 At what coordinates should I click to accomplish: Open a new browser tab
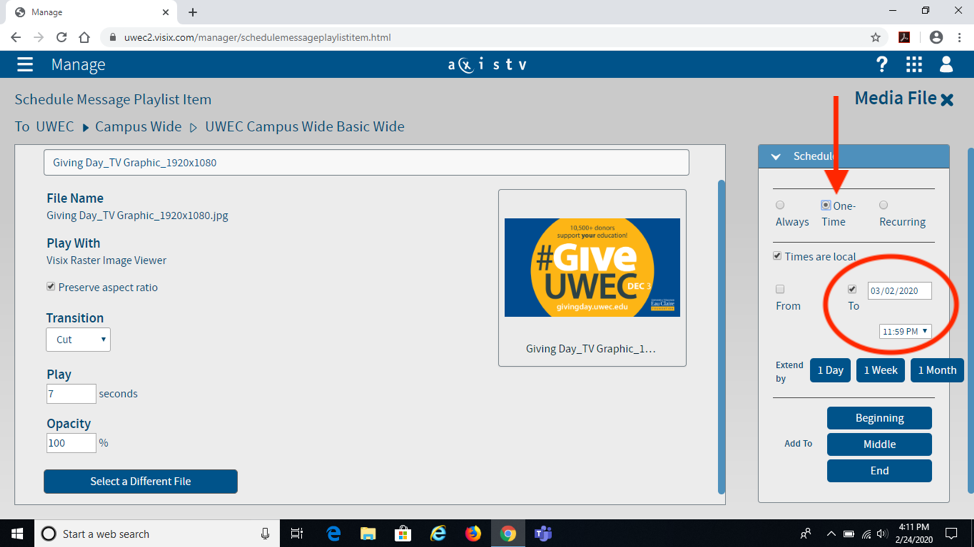click(193, 12)
